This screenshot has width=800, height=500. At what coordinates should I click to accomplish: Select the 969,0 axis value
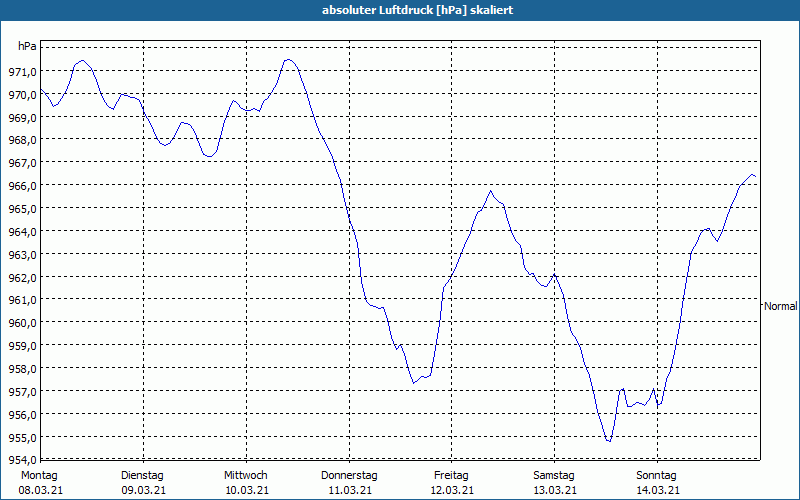pos(22,118)
